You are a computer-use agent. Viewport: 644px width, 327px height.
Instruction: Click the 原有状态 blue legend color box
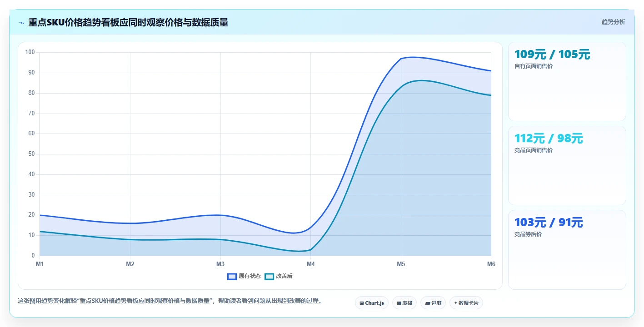point(232,276)
